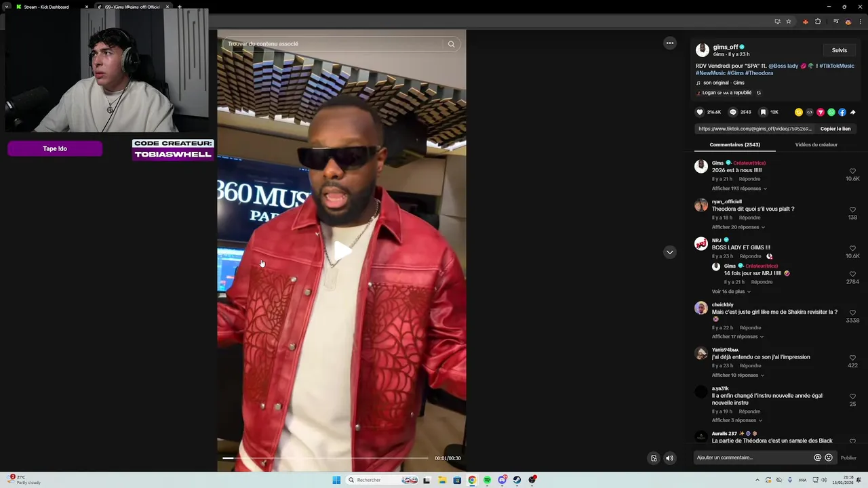Viewport: 868px width, 488px height.
Task: Open the three-dots menu above the video
Action: click(x=670, y=43)
